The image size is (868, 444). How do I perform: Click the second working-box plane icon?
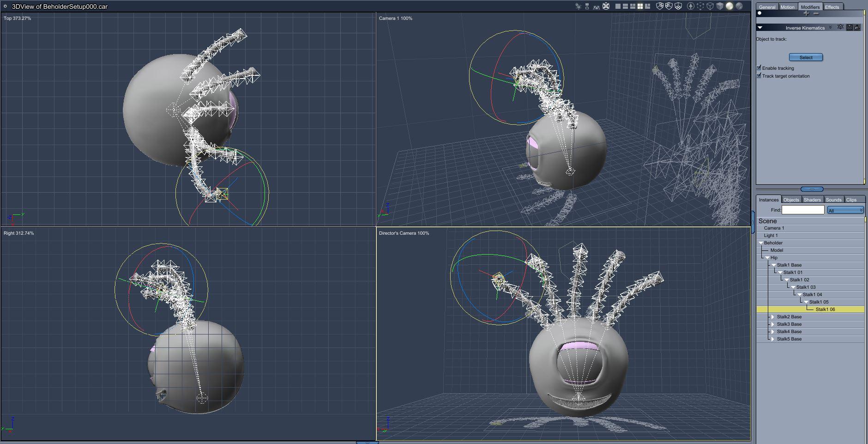point(669,6)
